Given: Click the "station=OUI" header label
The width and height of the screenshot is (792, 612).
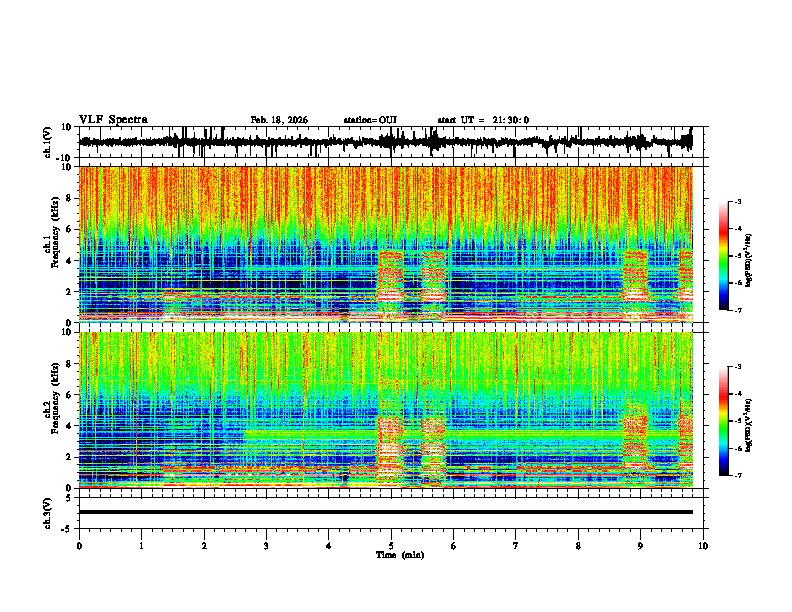Looking at the screenshot, I should [370, 120].
